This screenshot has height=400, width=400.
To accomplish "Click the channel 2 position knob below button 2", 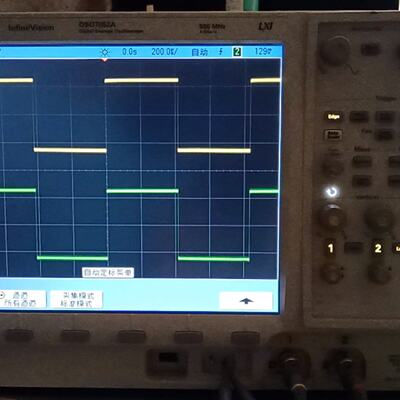I will pyautogui.click(x=379, y=273).
